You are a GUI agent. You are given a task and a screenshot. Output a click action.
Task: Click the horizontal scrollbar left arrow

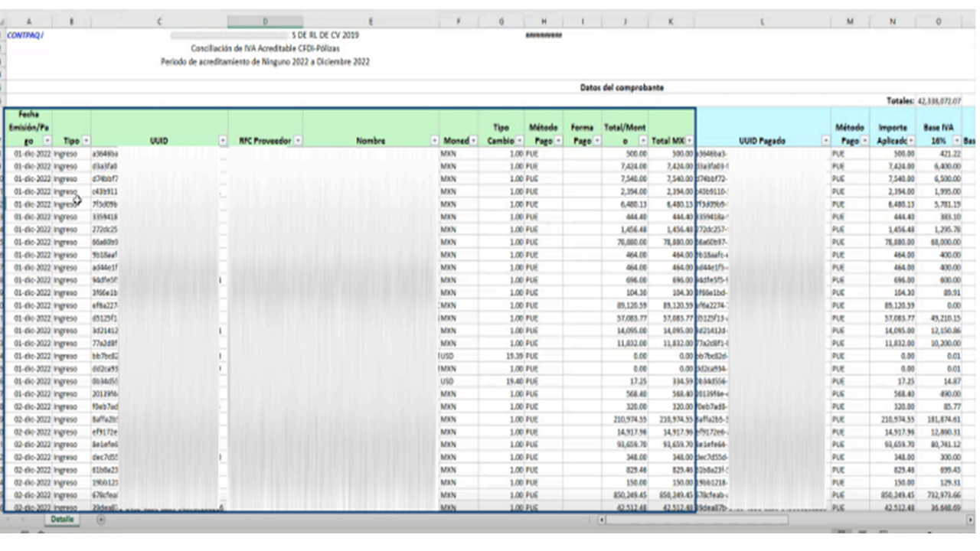coord(602,520)
